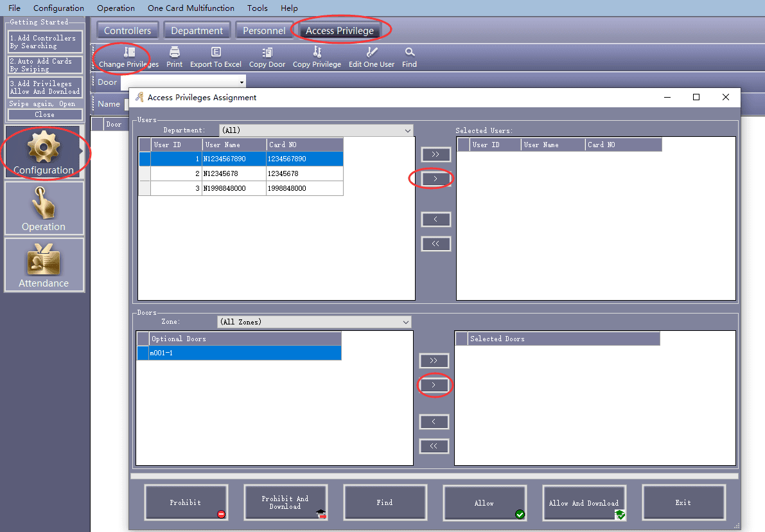Select user row N12345678
The image size is (765, 532).
241,173
